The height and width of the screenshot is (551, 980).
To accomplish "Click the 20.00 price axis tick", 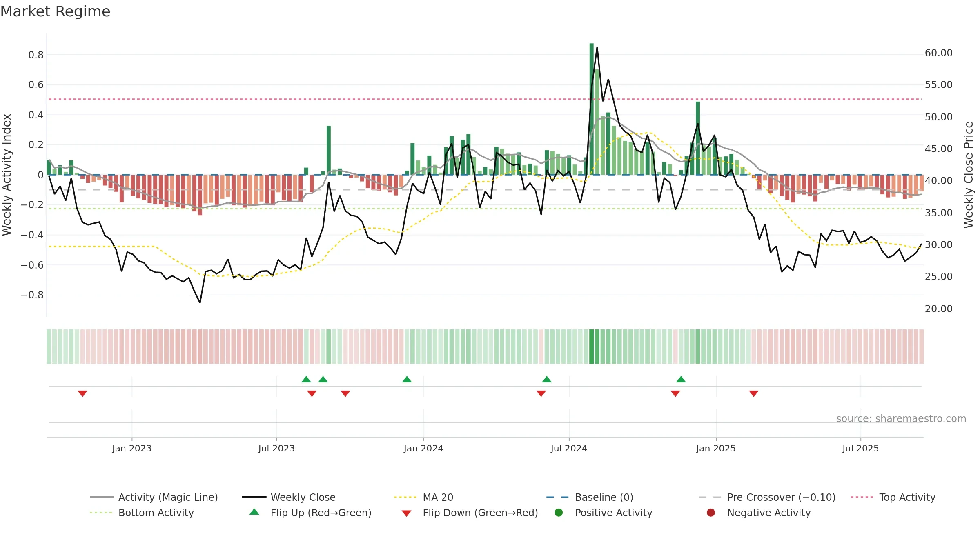I will pyautogui.click(x=938, y=309).
